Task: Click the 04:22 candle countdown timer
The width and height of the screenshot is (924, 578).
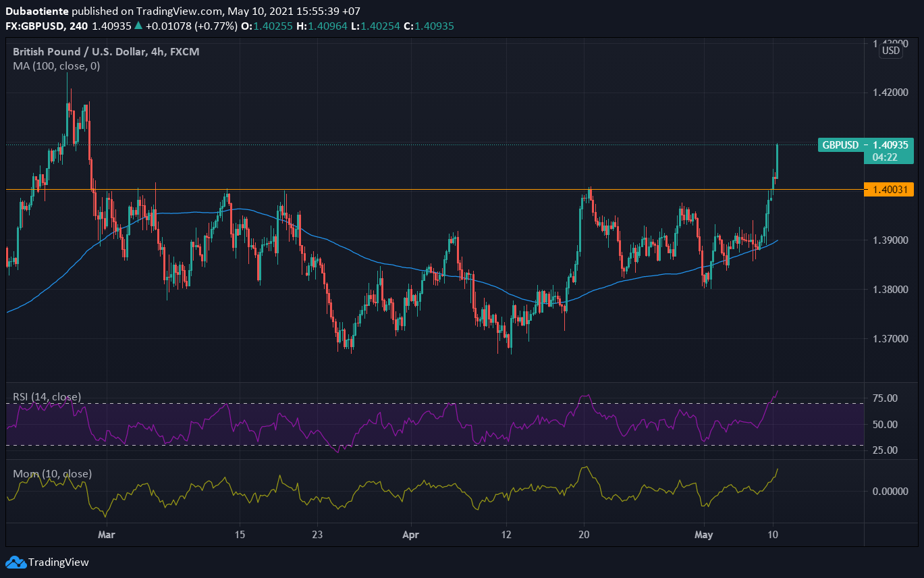Action: point(884,157)
